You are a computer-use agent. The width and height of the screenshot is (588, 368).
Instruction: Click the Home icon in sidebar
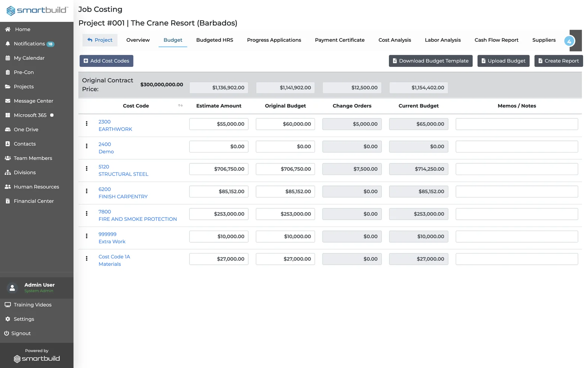pyautogui.click(x=7, y=29)
